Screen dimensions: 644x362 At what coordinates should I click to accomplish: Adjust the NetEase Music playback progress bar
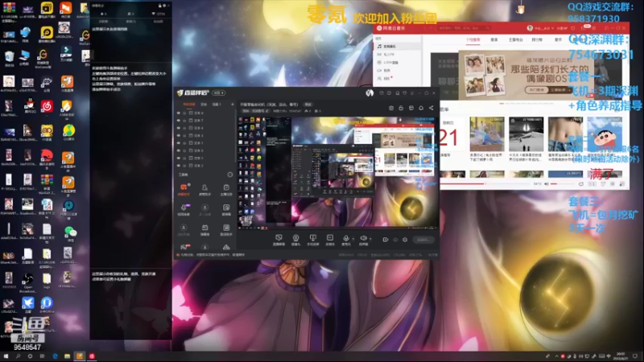coord(485,184)
